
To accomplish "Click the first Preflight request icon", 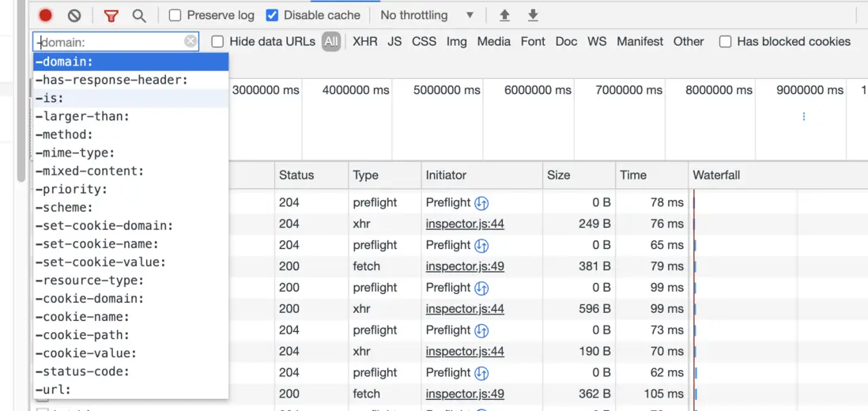I will click(x=481, y=203).
